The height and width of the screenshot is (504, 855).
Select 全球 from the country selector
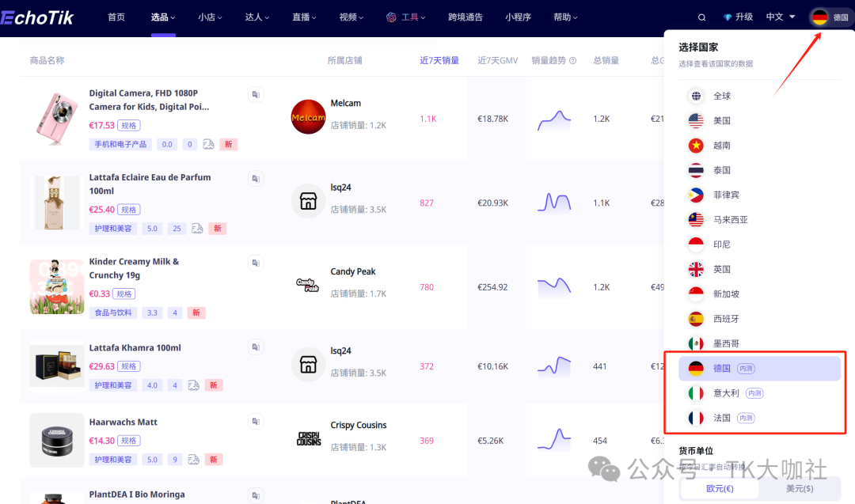click(723, 95)
